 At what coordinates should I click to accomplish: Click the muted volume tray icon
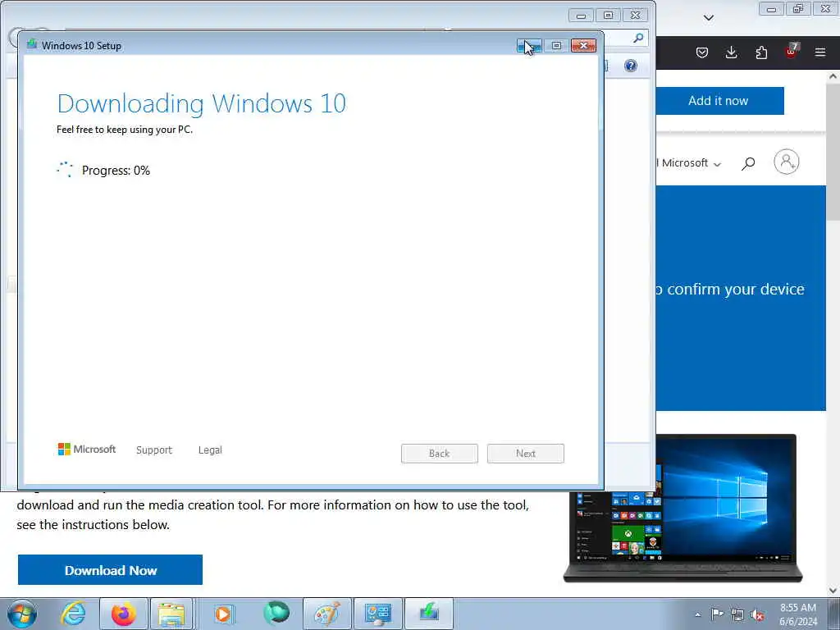point(757,614)
